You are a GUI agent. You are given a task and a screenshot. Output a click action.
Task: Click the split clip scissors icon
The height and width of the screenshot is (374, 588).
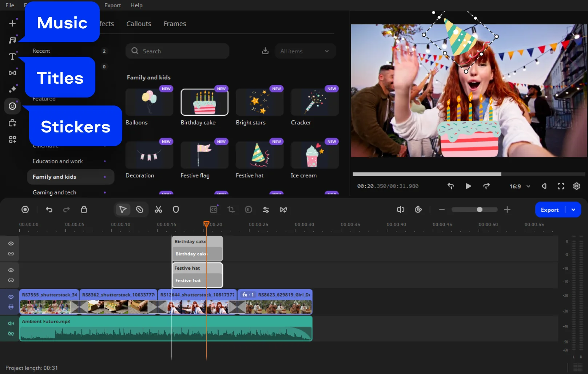(158, 210)
